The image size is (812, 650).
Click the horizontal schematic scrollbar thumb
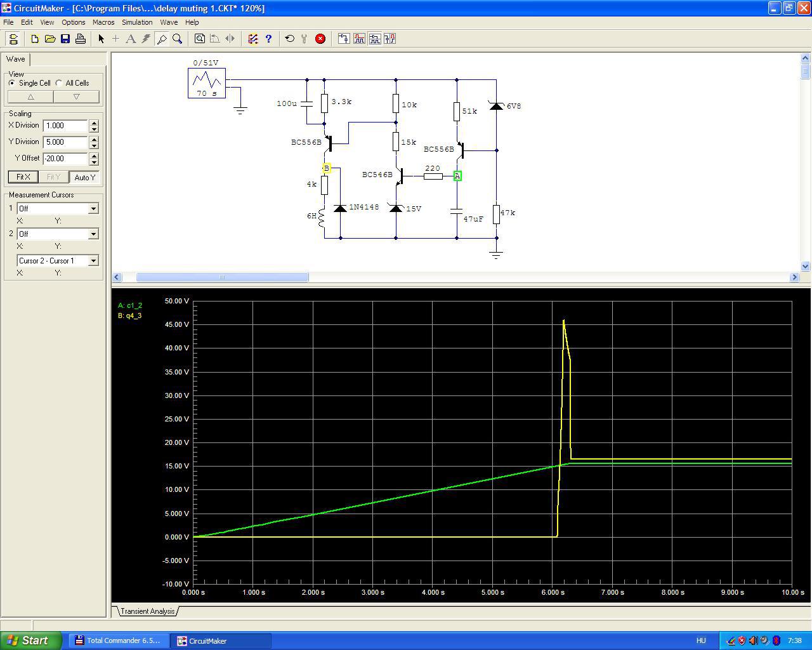click(x=222, y=277)
